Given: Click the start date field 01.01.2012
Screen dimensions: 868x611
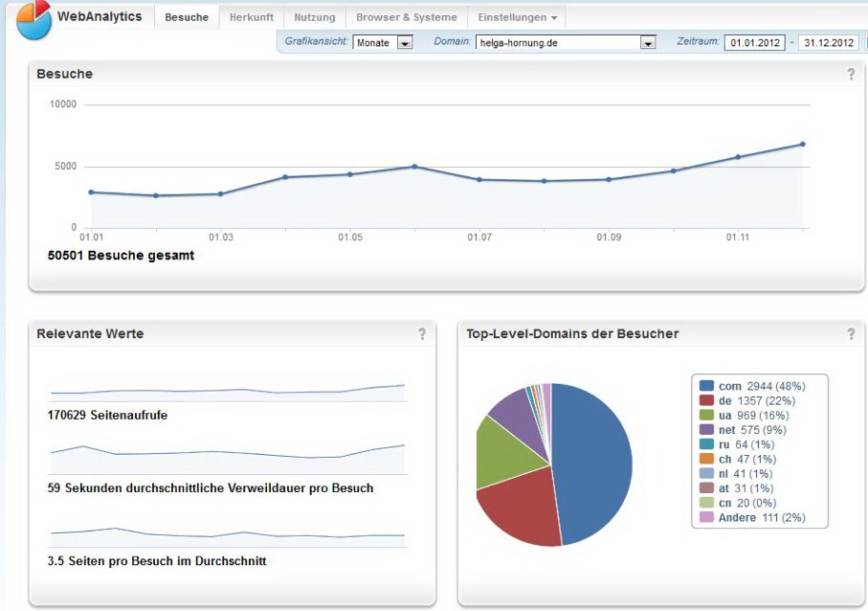Looking at the screenshot, I should point(754,42).
